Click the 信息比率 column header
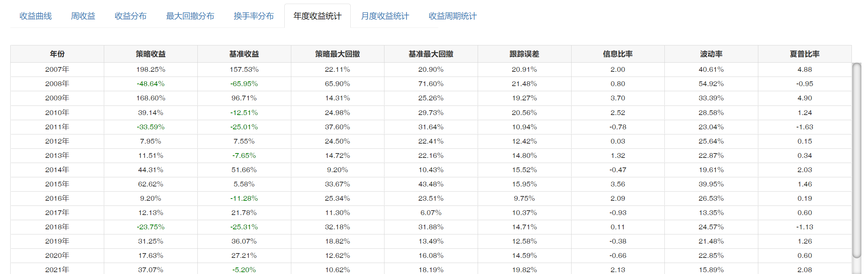 click(618, 54)
